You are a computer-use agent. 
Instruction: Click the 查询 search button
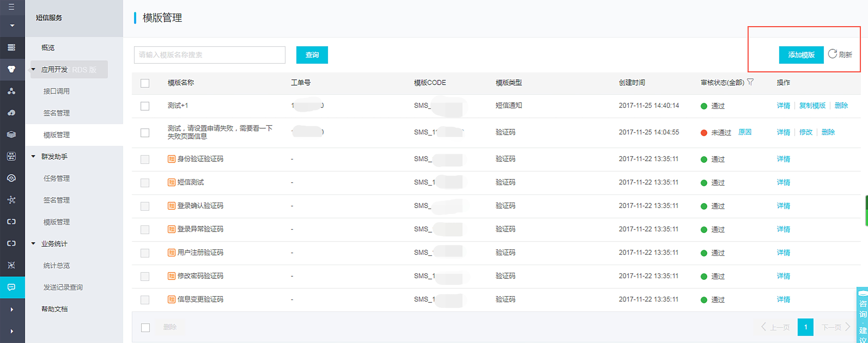[x=312, y=55]
